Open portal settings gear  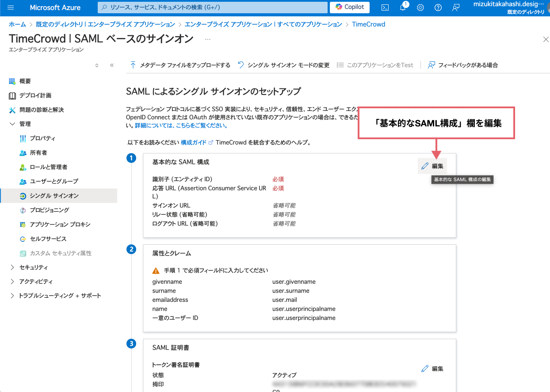420,8
